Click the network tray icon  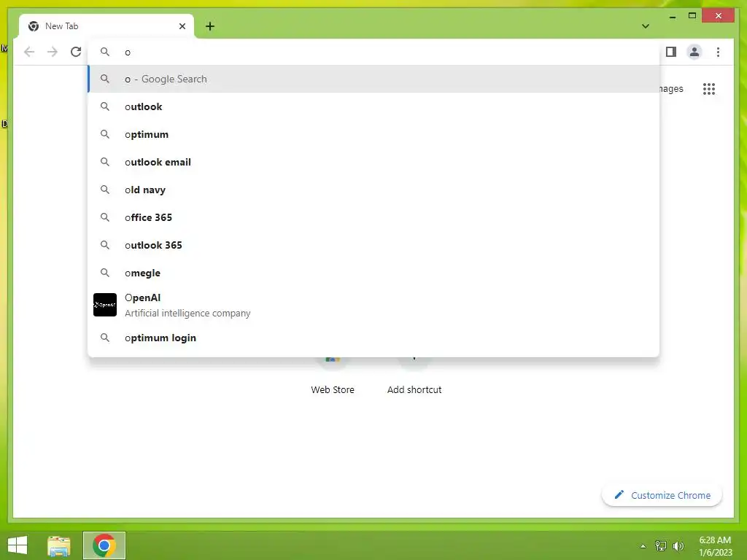[661, 545]
